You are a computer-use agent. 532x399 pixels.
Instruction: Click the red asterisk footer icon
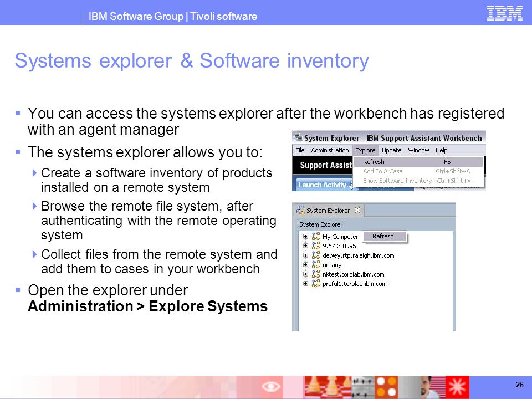click(x=457, y=387)
